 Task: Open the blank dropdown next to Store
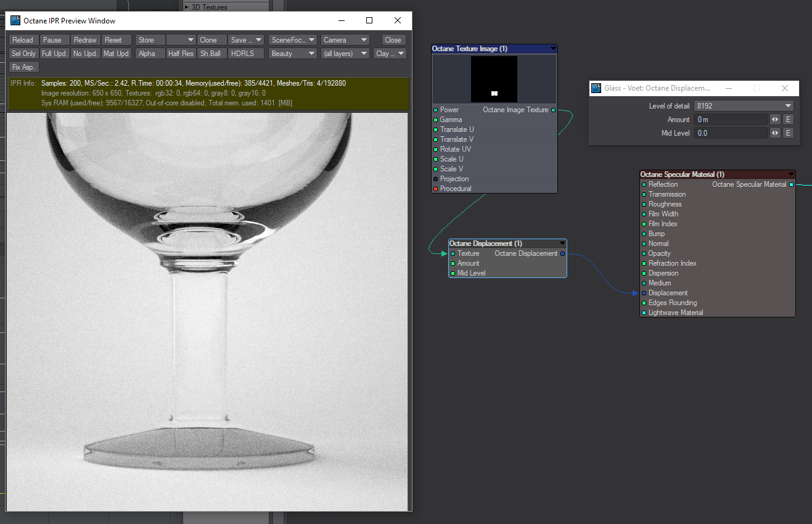coord(181,40)
